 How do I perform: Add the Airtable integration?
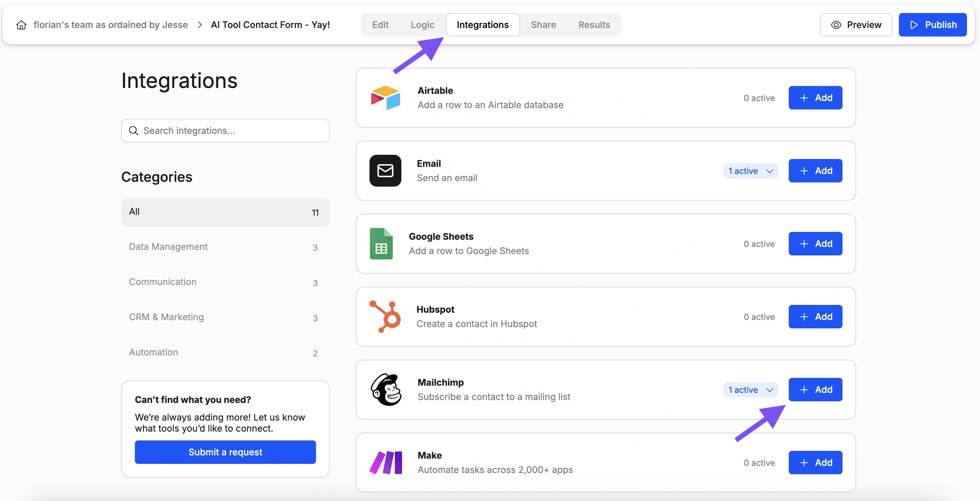click(x=815, y=98)
